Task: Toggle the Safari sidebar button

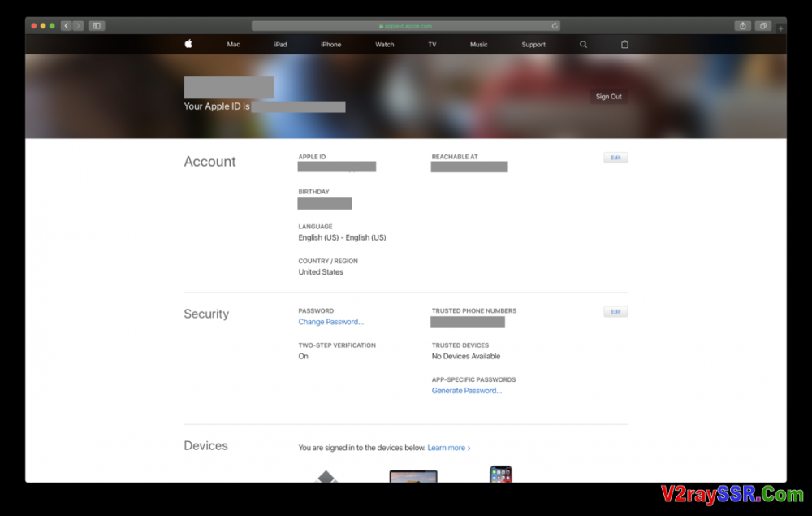Action: pyautogui.click(x=97, y=26)
